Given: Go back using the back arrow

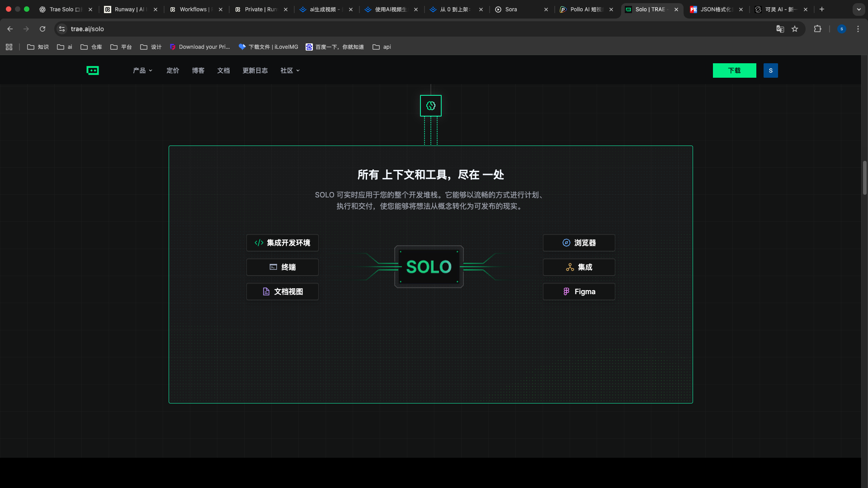Looking at the screenshot, I should (x=10, y=28).
